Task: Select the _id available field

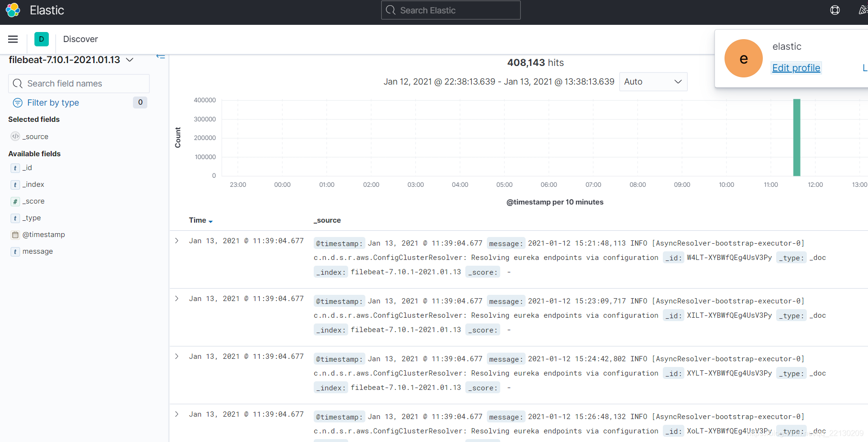Action: point(27,168)
